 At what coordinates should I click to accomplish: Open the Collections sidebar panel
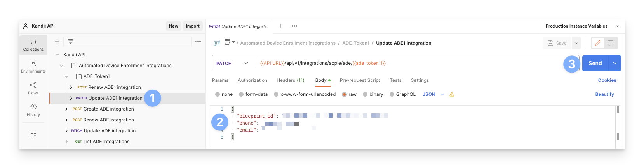tap(33, 45)
